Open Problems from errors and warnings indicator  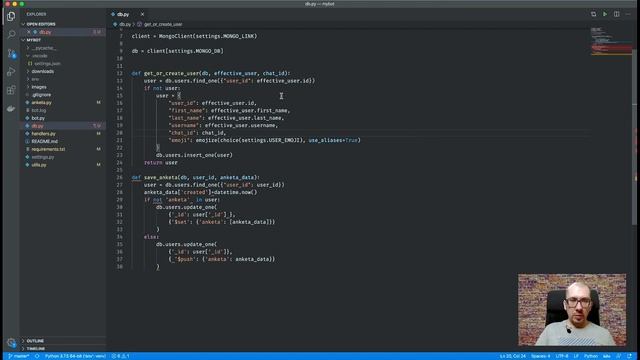[120, 356]
